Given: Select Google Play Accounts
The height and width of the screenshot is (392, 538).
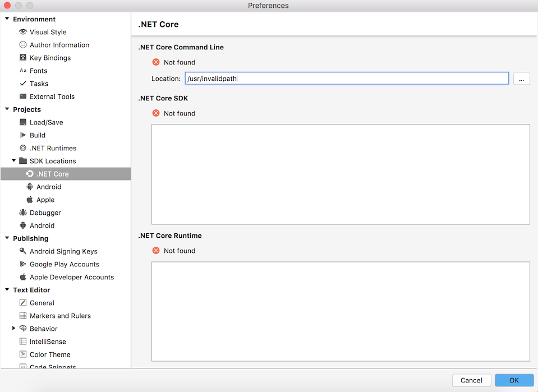Looking at the screenshot, I should pyautogui.click(x=64, y=265).
